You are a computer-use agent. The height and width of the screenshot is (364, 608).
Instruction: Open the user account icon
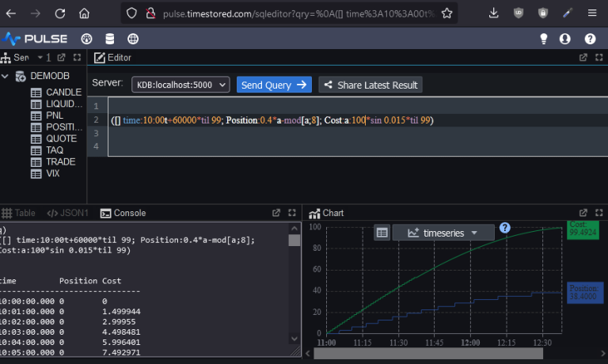[565, 39]
